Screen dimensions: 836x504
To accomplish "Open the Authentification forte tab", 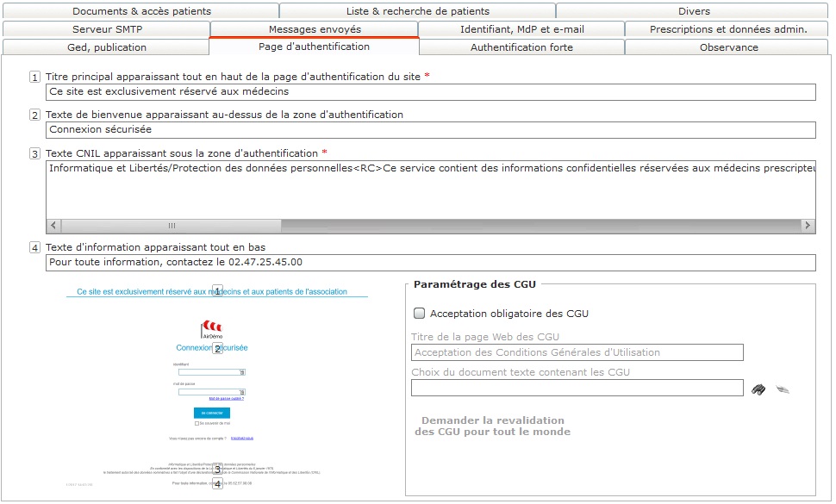I will 521,47.
